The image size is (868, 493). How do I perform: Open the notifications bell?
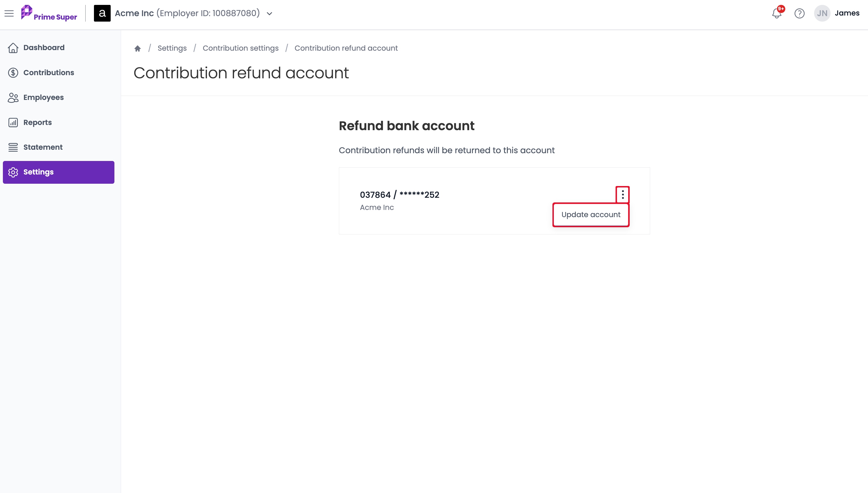coord(777,13)
